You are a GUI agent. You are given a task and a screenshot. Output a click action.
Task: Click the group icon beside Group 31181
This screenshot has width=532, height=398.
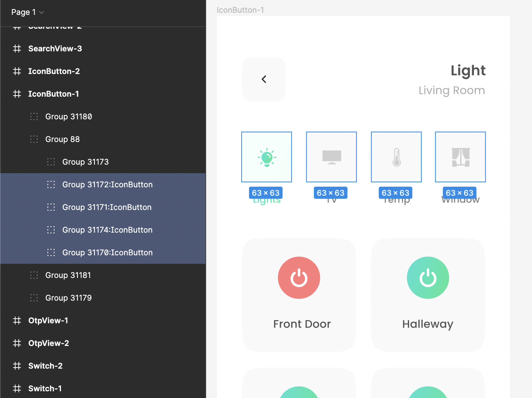[x=34, y=275]
